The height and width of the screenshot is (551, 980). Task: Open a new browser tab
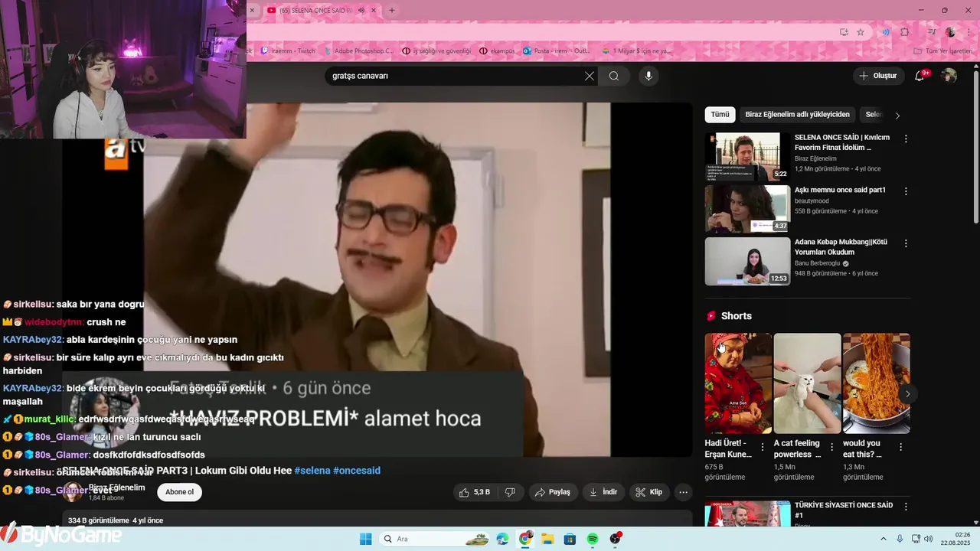392,11
